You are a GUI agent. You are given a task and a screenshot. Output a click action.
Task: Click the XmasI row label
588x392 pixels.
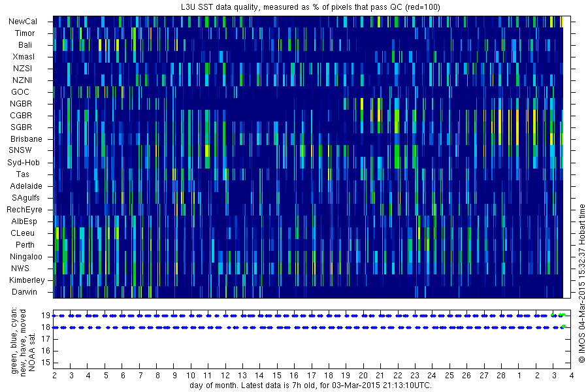[x=24, y=57]
